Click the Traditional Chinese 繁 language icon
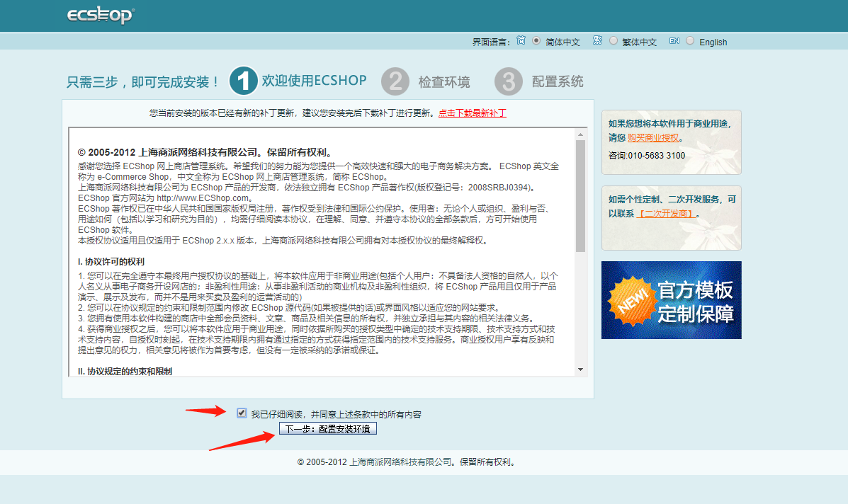This screenshot has width=848, height=504. 597,40
